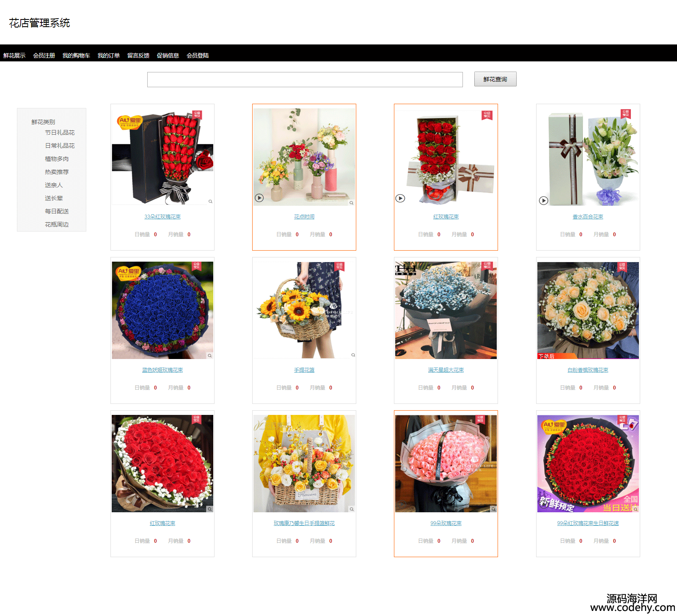Click magnifier icon on 蓝色妖姬玫瑰花束 image

pos(210,356)
